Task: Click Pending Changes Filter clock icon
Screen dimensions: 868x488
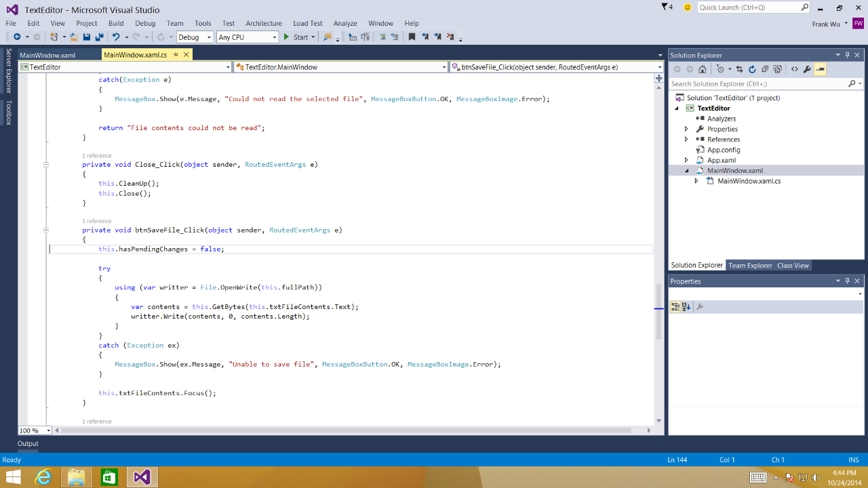Action: click(720, 69)
